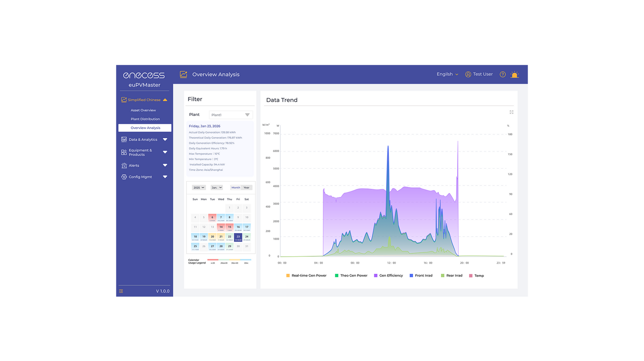
Task: Click the Equipment & Products grid icon
Action: click(x=124, y=152)
